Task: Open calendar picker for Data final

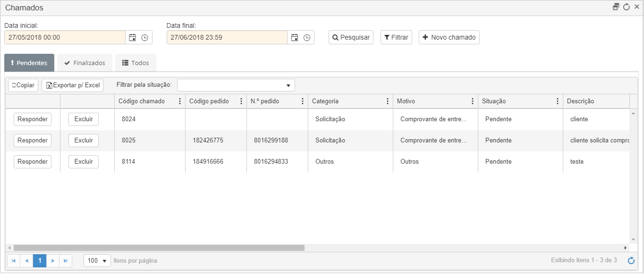Action: click(x=295, y=38)
